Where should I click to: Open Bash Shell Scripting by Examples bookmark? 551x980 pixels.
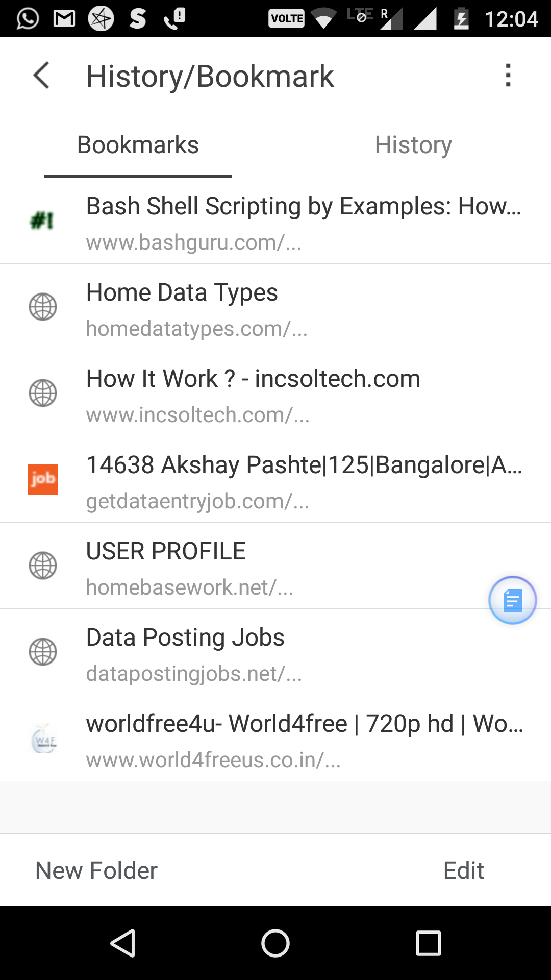(x=304, y=221)
